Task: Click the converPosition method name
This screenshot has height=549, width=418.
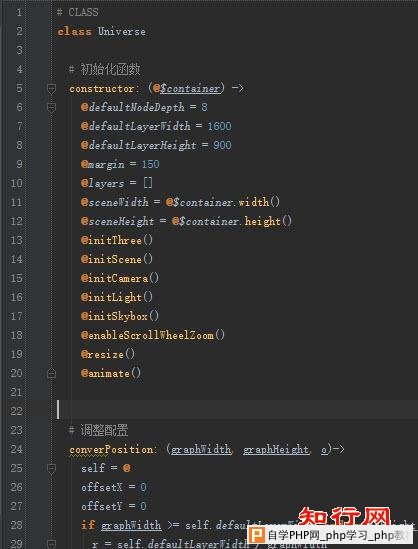Action: click(x=111, y=449)
